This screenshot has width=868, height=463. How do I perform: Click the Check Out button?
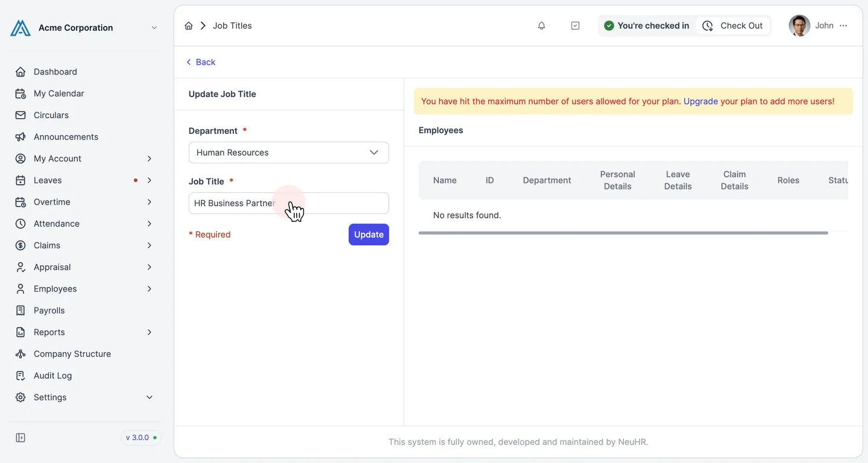click(x=734, y=25)
